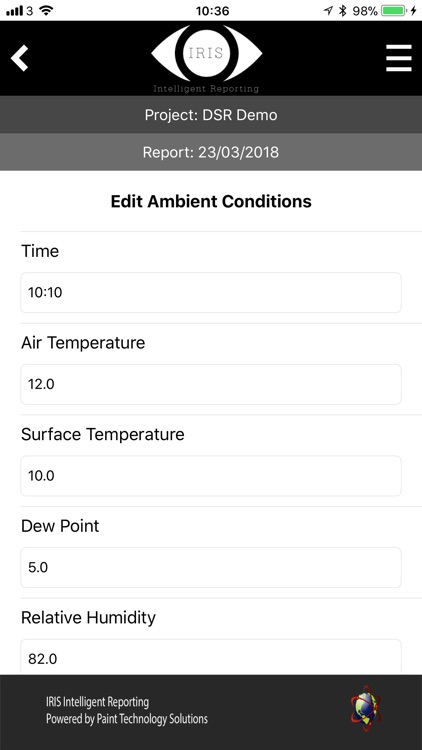422x750 pixels.
Task: Open the hamburger menu
Action: pyautogui.click(x=399, y=58)
